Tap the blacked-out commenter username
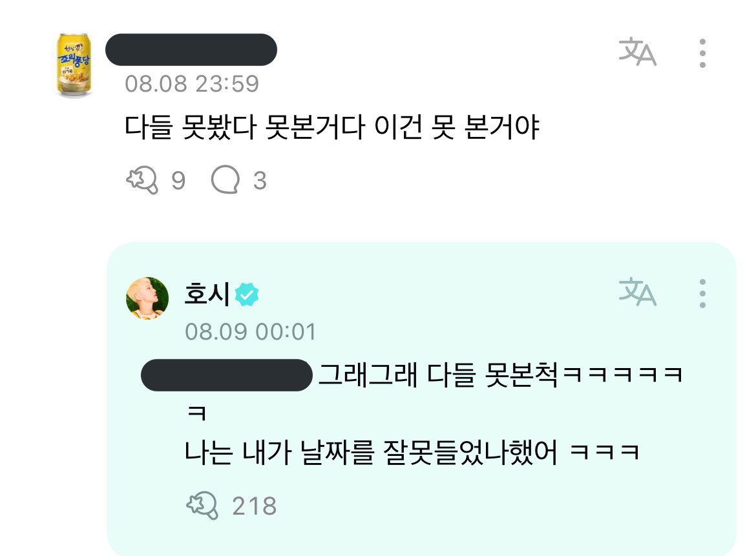This screenshot has width=756, height=556. pyautogui.click(x=191, y=50)
